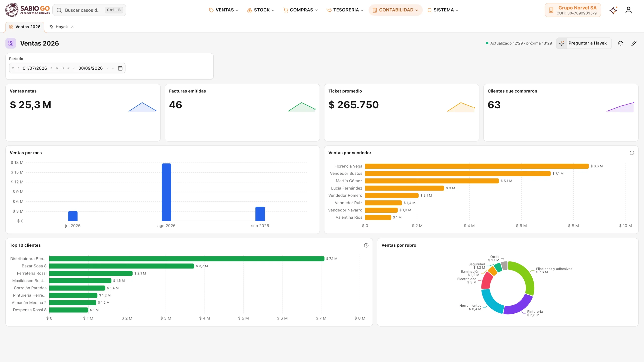Click the Florencia Vega bar in vendedor chart
644x362 pixels.
click(x=477, y=166)
